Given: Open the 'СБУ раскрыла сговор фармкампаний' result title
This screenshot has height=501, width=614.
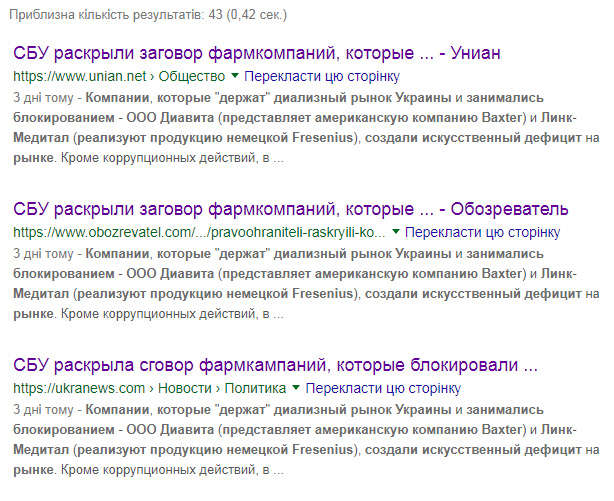Looking at the screenshot, I should click(x=275, y=365).
